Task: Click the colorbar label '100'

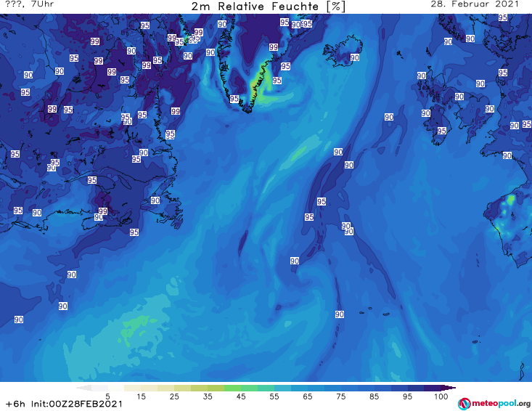Action: [x=441, y=396]
